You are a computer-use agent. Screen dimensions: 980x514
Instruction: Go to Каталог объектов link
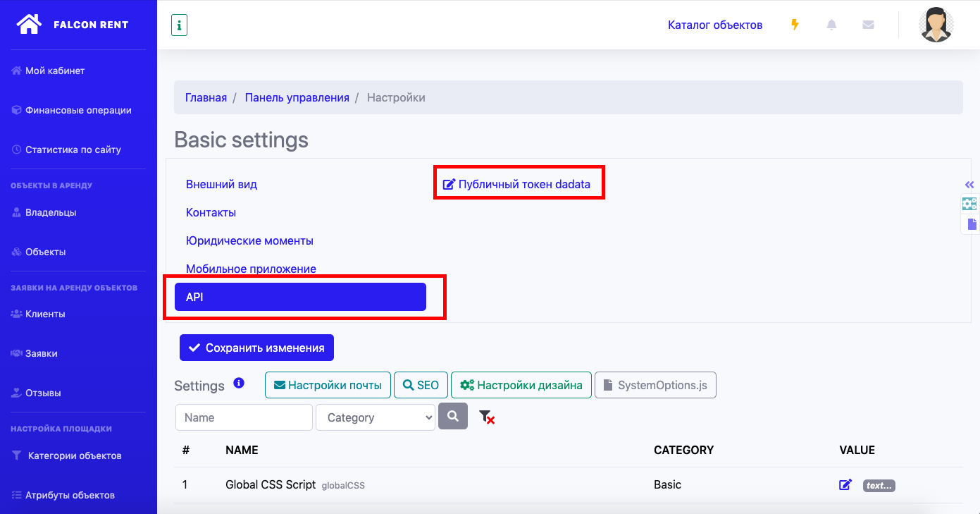pos(714,25)
